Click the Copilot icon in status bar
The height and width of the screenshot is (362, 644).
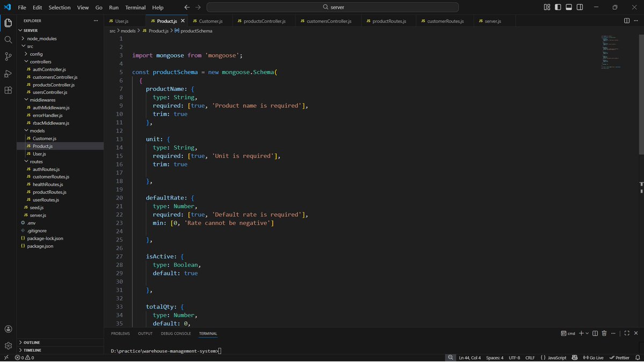tap(575, 358)
